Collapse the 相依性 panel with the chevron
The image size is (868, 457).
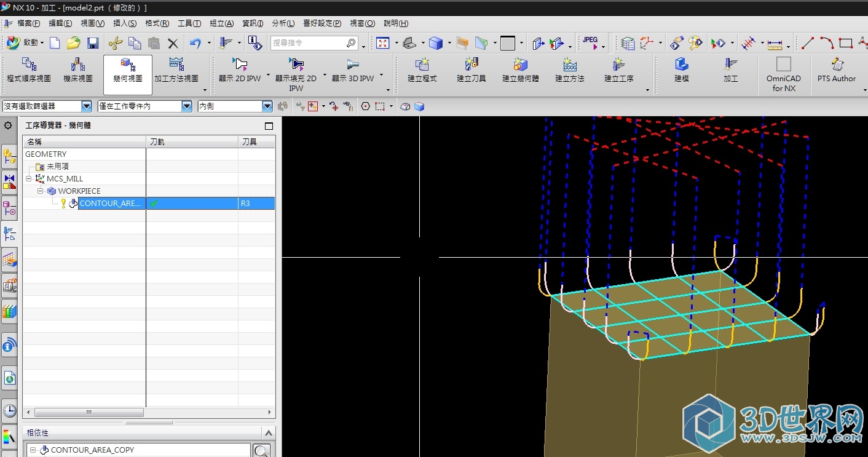point(267,433)
